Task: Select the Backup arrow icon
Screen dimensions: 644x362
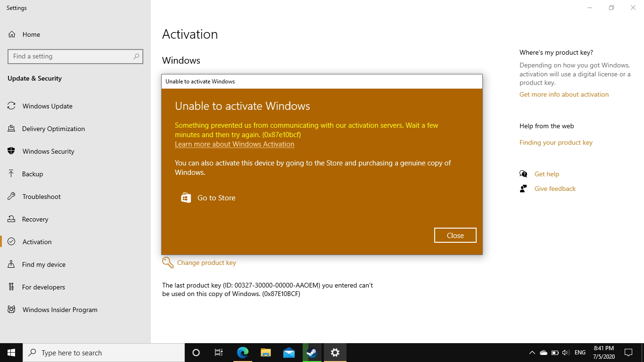Action: [12, 174]
